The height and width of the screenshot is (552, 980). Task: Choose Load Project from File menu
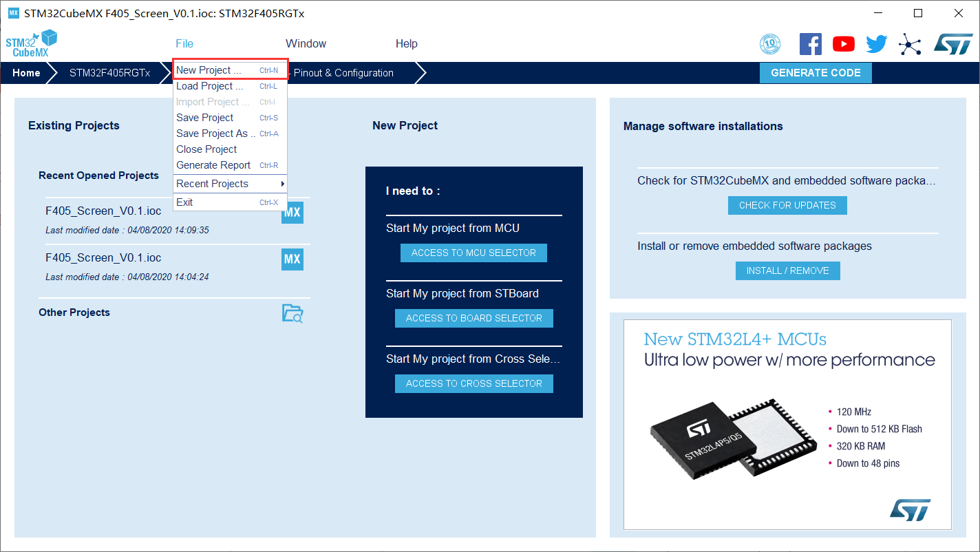click(230, 86)
